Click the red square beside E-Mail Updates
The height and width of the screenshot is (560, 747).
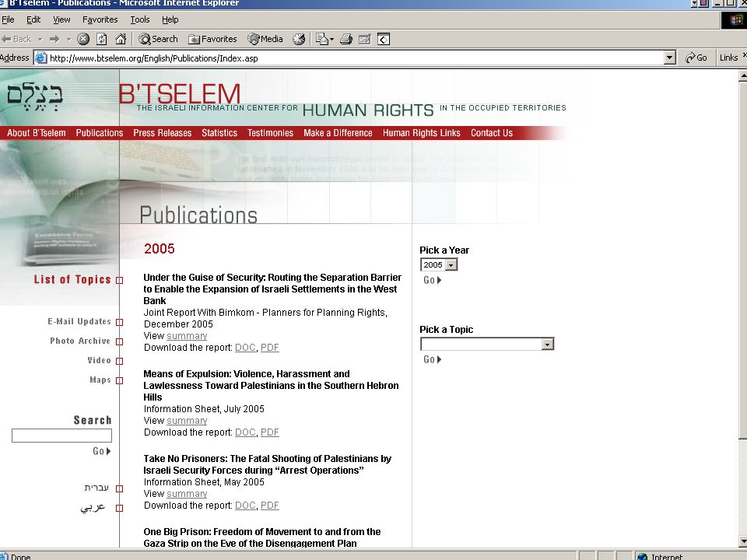pos(120,322)
